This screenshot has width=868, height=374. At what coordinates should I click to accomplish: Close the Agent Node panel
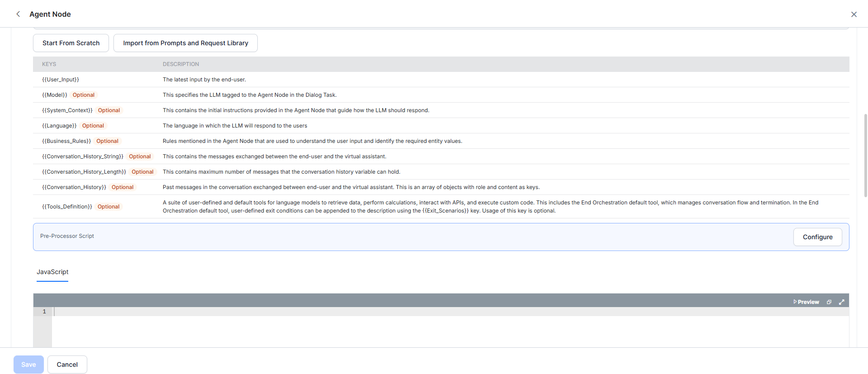(854, 14)
